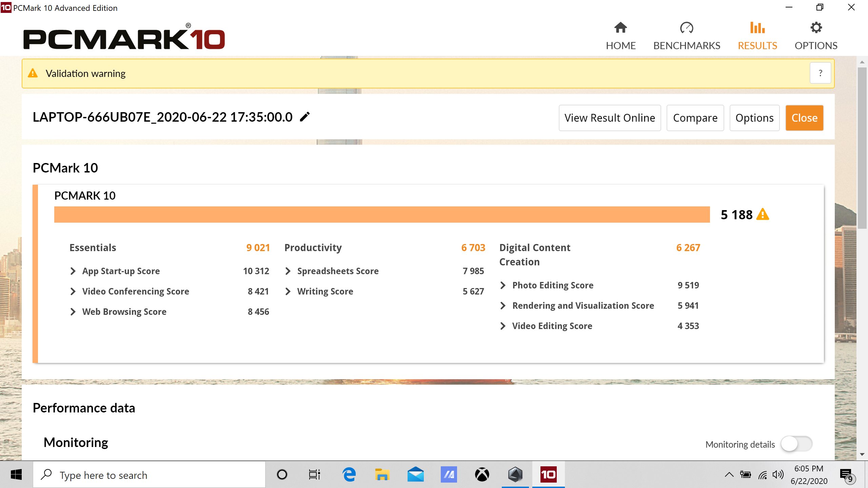
Task: Click the PCMARK 10 logo
Action: [124, 37]
